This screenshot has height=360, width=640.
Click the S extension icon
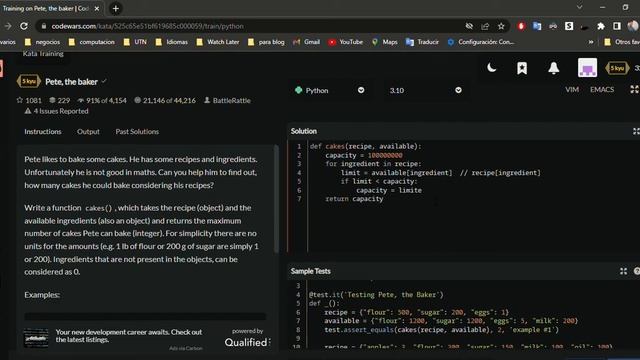pos(569,26)
